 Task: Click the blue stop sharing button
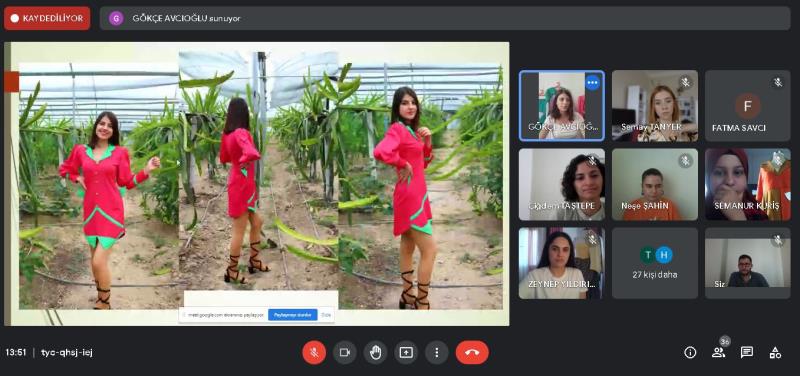293,315
